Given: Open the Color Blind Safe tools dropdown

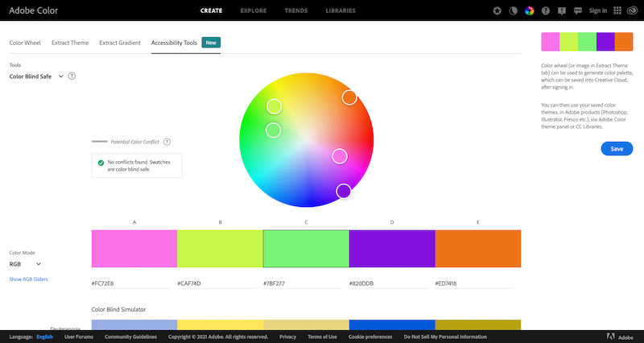Looking at the screenshot, I should [36, 76].
